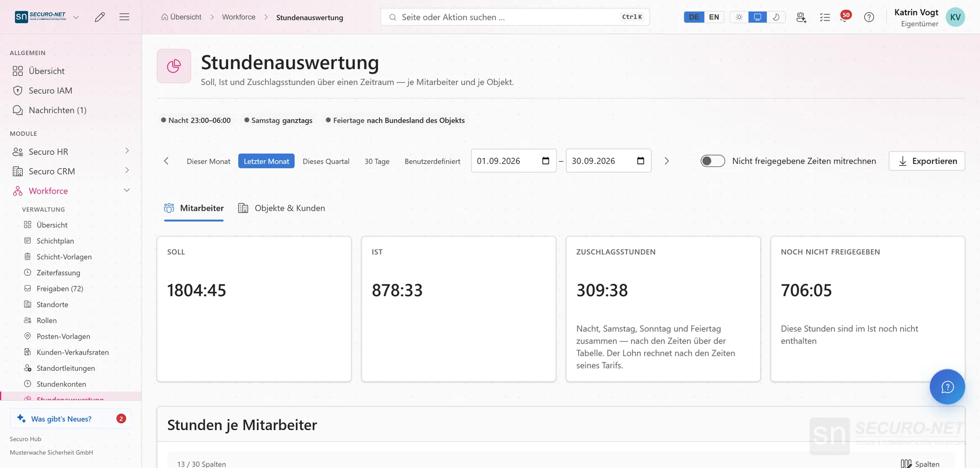
Task: Open Was gibt's Neues? panel
Action: coord(71,418)
